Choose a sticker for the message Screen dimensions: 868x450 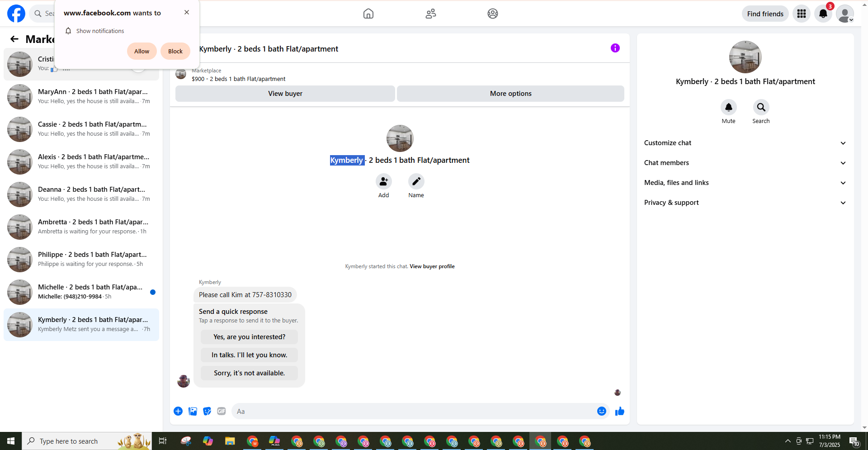coord(207,411)
